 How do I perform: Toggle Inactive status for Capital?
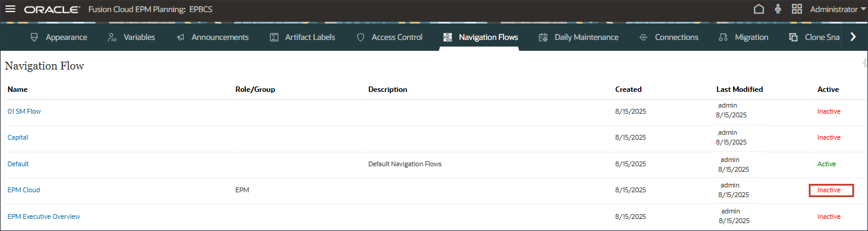click(829, 137)
